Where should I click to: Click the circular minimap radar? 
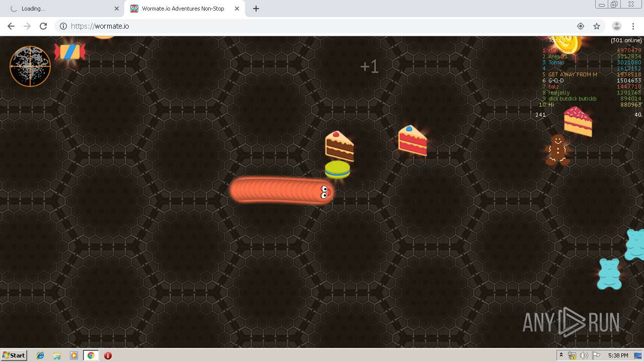[x=30, y=66]
